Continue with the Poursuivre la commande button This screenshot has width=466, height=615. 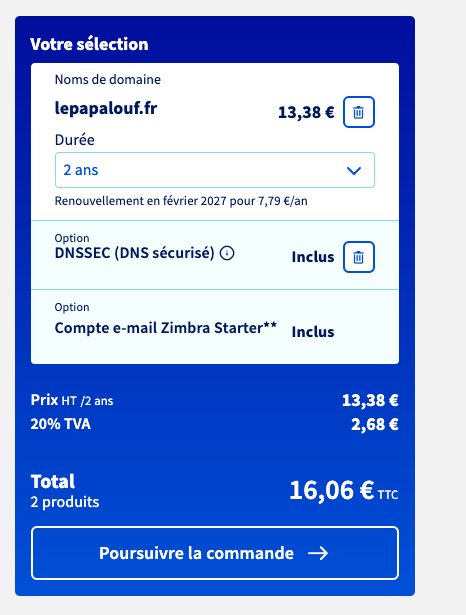[215, 553]
